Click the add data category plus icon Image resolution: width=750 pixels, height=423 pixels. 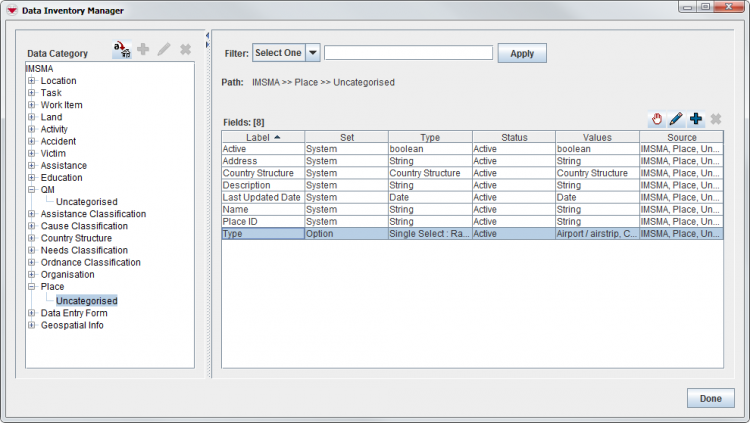pos(143,49)
